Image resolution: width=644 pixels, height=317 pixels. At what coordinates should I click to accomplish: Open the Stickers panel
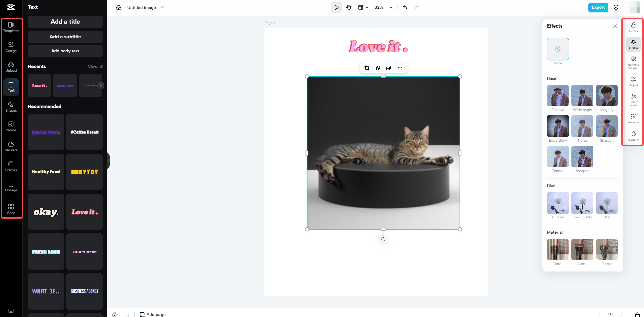(11, 147)
